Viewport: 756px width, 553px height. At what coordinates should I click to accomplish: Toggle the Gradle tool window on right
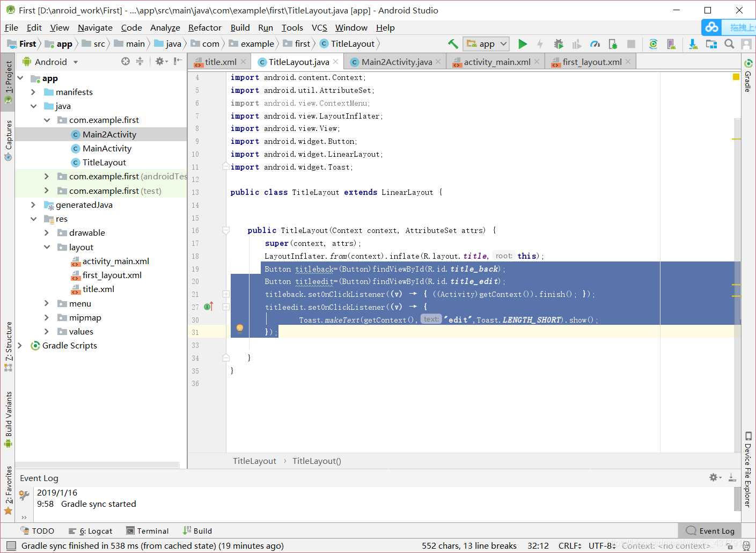coord(748,76)
